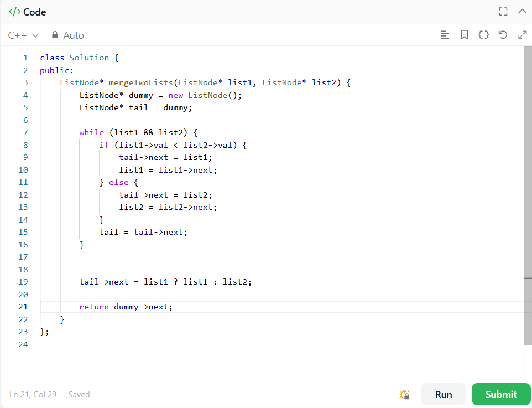The width and height of the screenshot is (532, 408).
Task: Click line number 7 in the gutter
Action: (25, 132)
